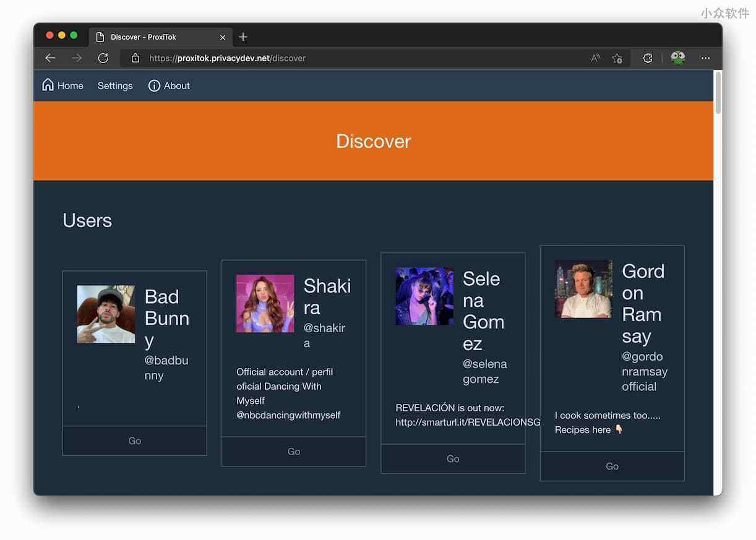Click Selena Gomez's profile picture

click(424, 296)
